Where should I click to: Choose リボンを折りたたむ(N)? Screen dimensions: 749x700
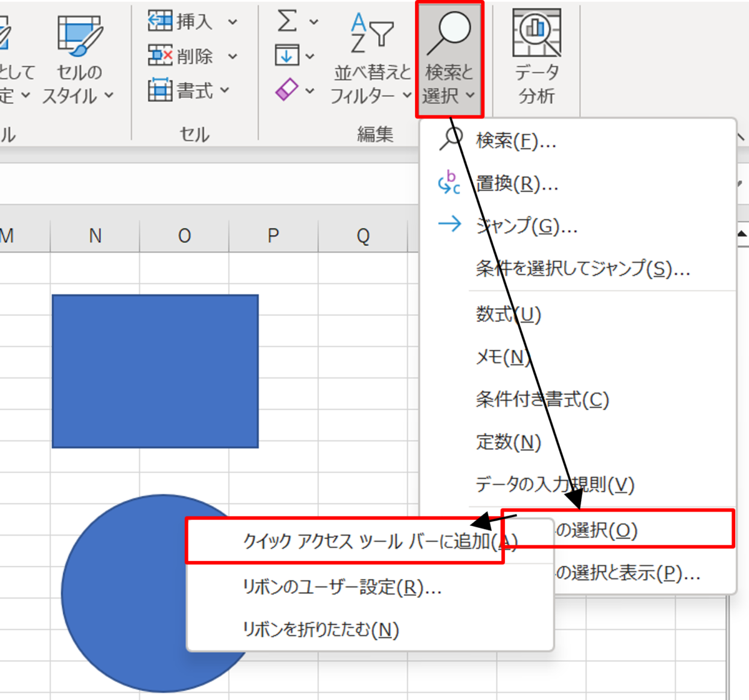(x=370, y=629)
